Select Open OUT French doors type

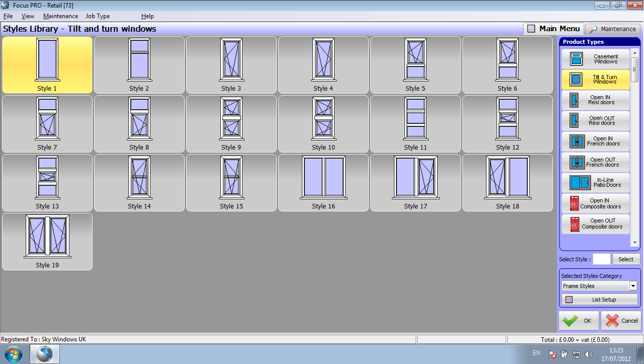pyautogui.click(x=595, y=162)
